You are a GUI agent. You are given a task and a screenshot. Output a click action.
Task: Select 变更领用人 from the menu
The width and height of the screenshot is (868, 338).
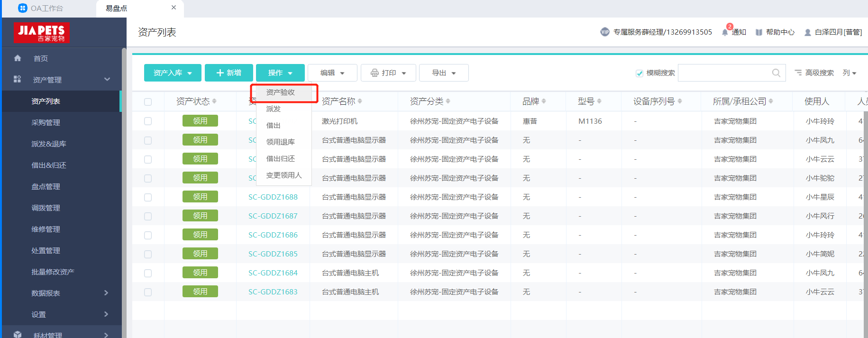283,175
